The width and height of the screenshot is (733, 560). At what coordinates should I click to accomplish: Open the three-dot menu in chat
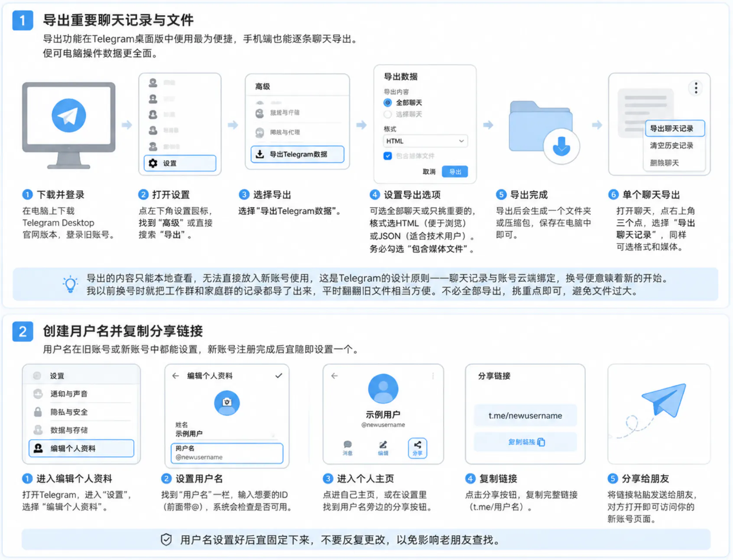[x=696, y=88]
